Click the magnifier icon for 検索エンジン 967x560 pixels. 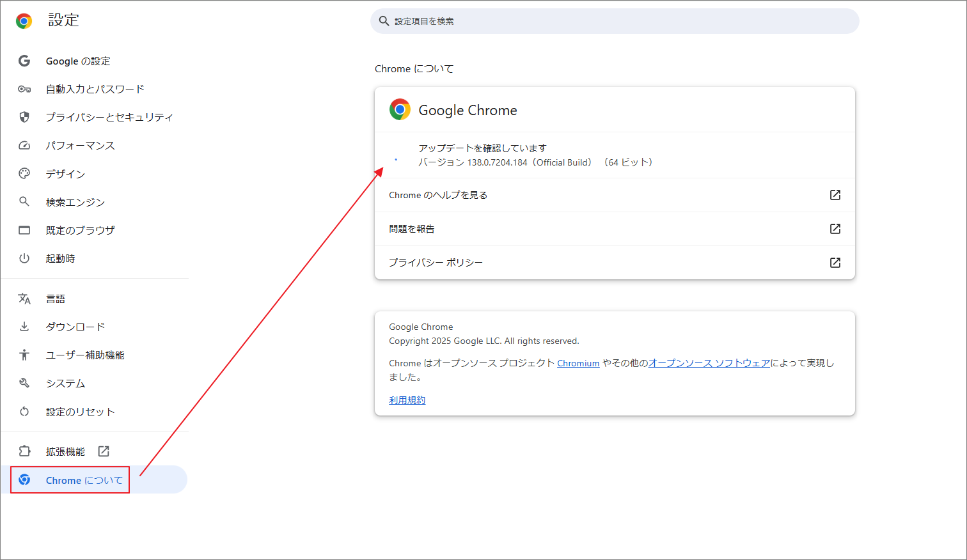[x=24, y=201]
